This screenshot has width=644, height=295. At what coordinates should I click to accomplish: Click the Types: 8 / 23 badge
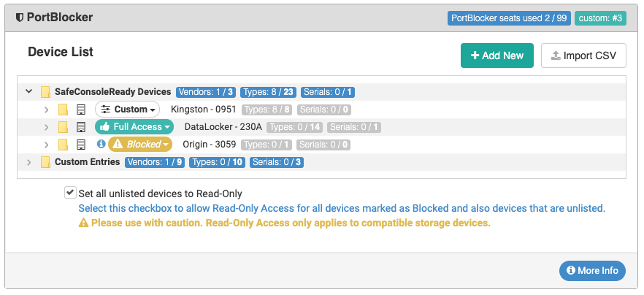268,92
